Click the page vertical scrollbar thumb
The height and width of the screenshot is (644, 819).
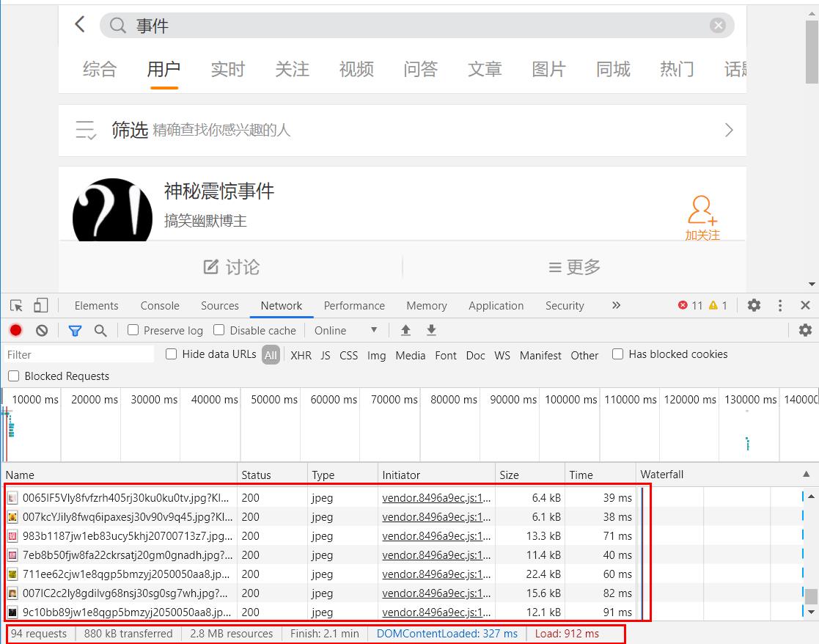click(x=812, y=52)
